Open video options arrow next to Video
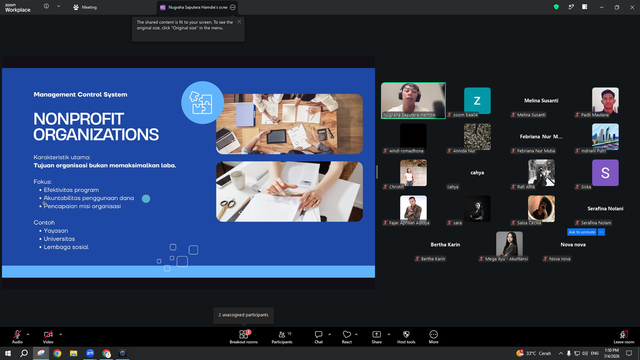The height and width of the screenshot is (360, 640). click(x=60, y=334)
